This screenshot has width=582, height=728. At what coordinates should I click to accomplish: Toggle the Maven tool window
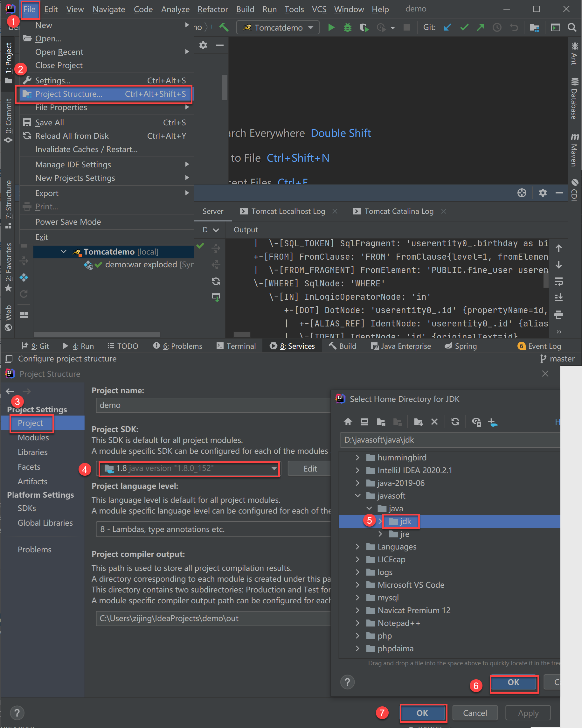574,150
